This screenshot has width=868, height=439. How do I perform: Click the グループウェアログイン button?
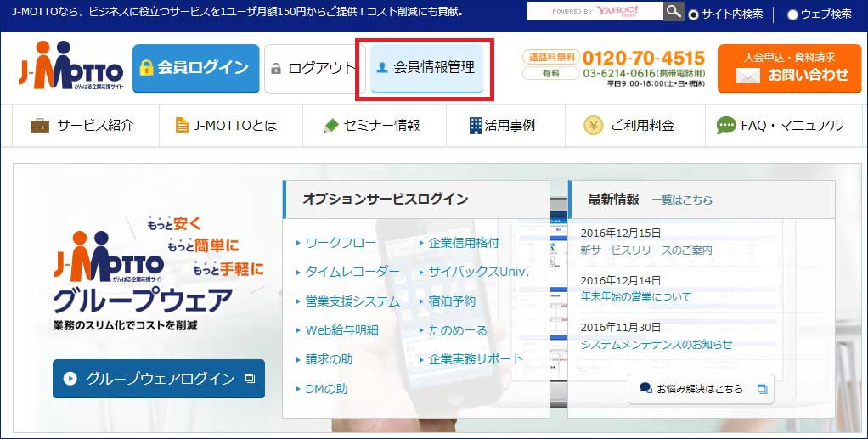pyautogui.click(x=159, y=379)
